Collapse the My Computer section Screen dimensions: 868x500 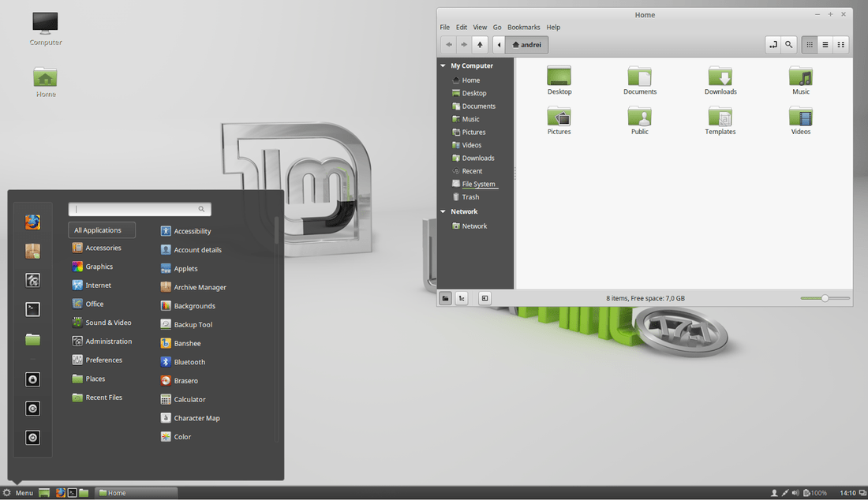pyautogui.click(x=443, y=65)
